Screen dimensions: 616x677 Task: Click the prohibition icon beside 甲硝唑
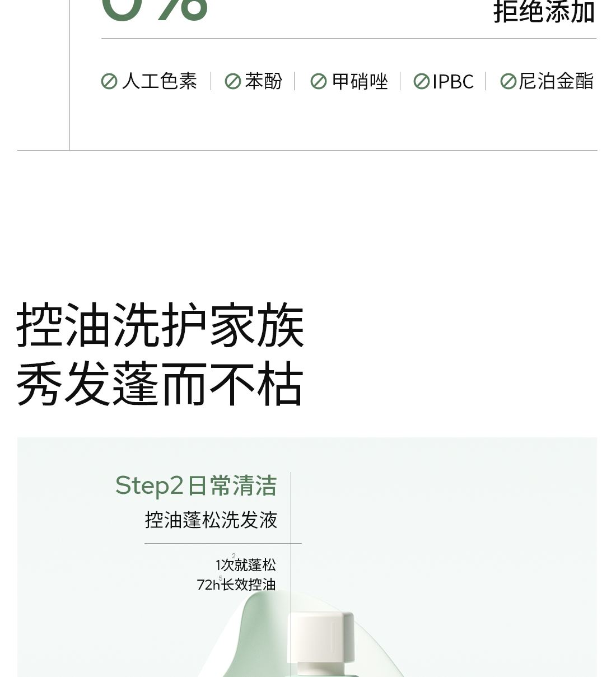pyautogui.click(x=319, y=82)
